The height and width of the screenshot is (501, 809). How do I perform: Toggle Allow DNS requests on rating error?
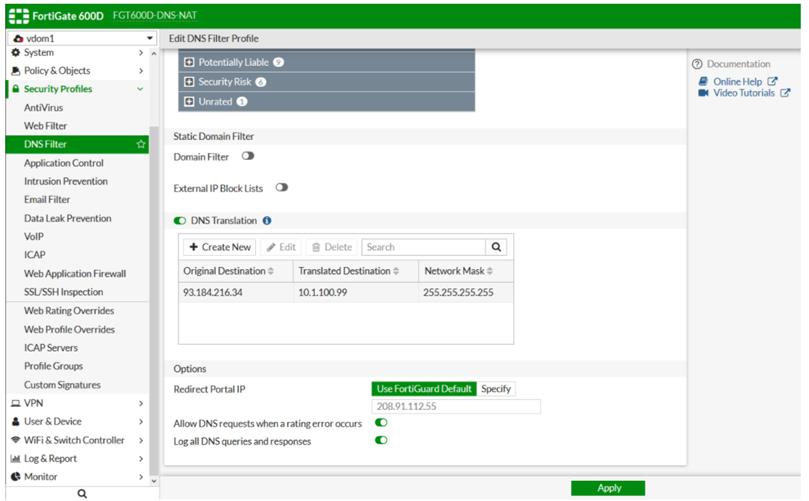[x=381, y=423]
